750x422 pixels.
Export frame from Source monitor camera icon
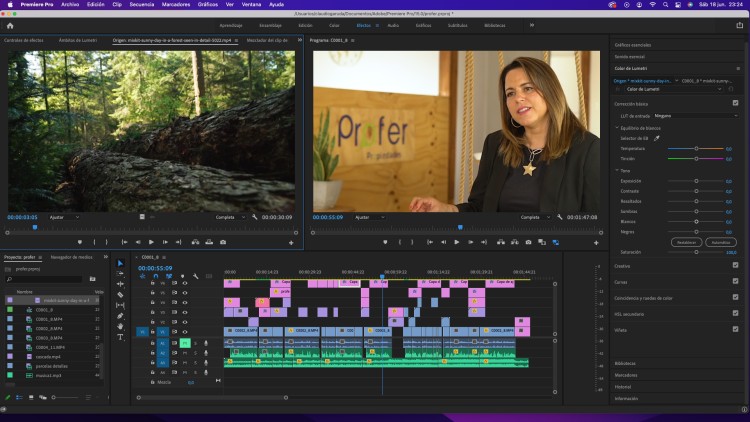pos(223,242)
